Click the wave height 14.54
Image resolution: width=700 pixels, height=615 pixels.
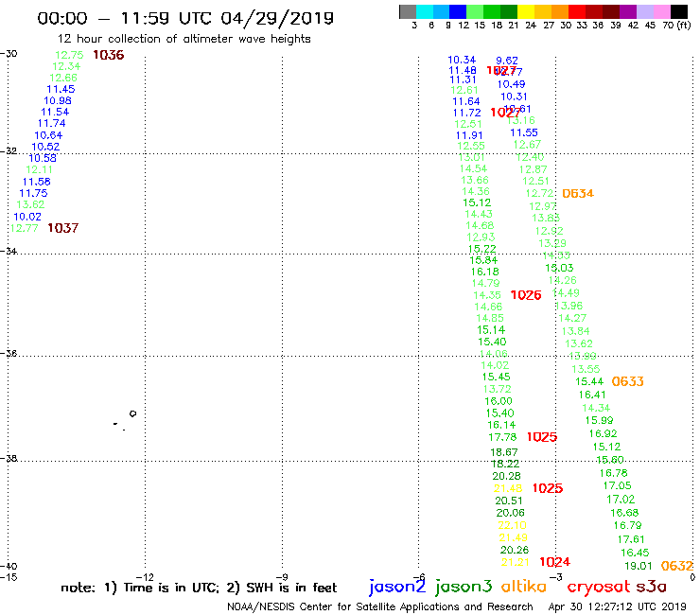click(473, 168)
